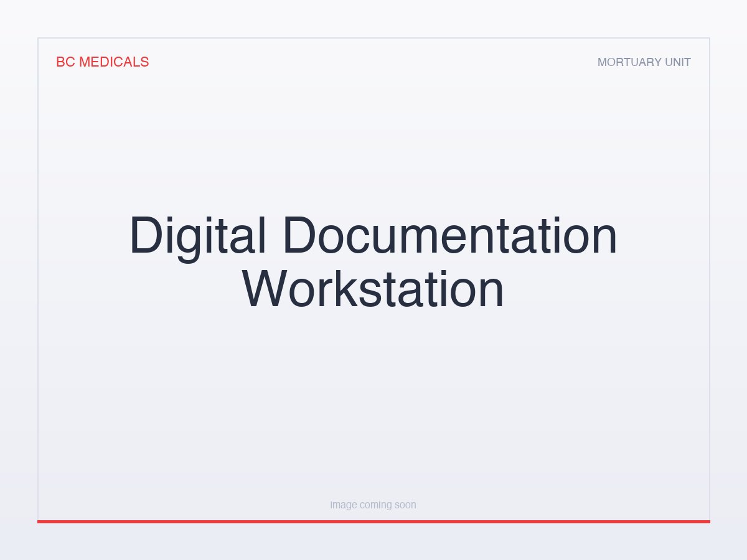Click the MORTUARY UNIT label

(x=644, y=62)
